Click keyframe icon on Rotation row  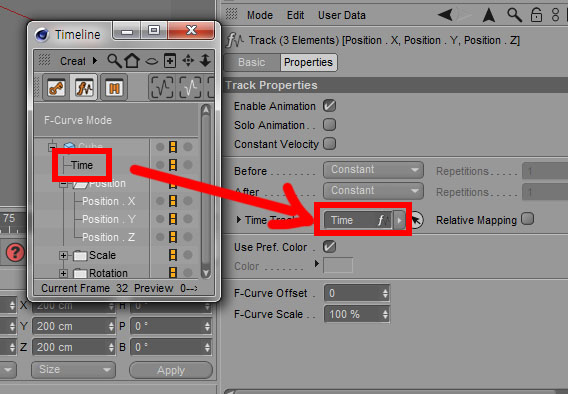coord(173,272)
